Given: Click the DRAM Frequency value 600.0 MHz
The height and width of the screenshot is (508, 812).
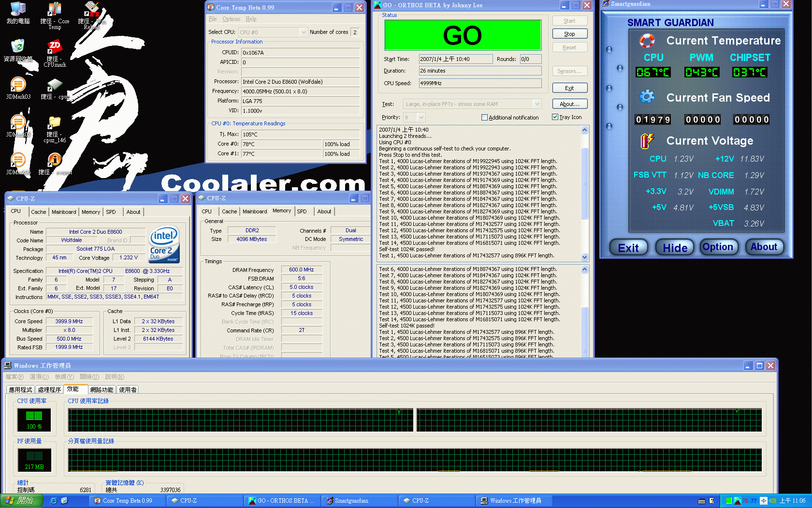Looking at the screenshot, I should pos(302,270).
